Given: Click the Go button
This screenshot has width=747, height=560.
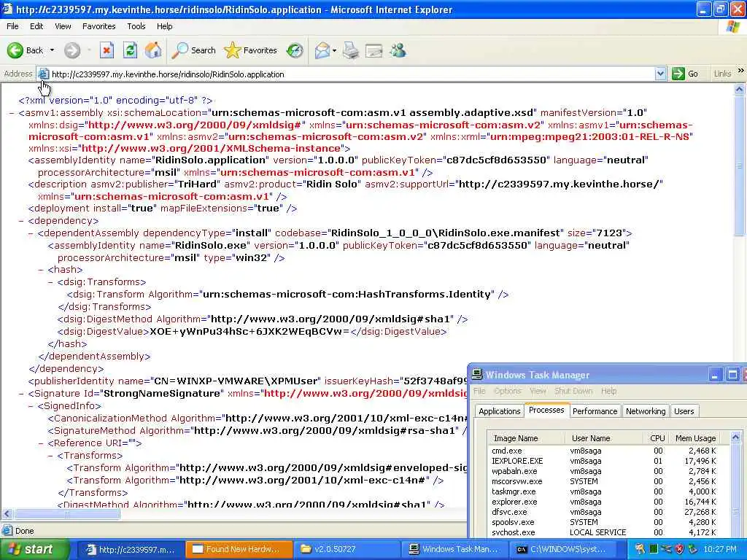Looking at the screenshot, I should pyautogui.click(x=685, y=74).
